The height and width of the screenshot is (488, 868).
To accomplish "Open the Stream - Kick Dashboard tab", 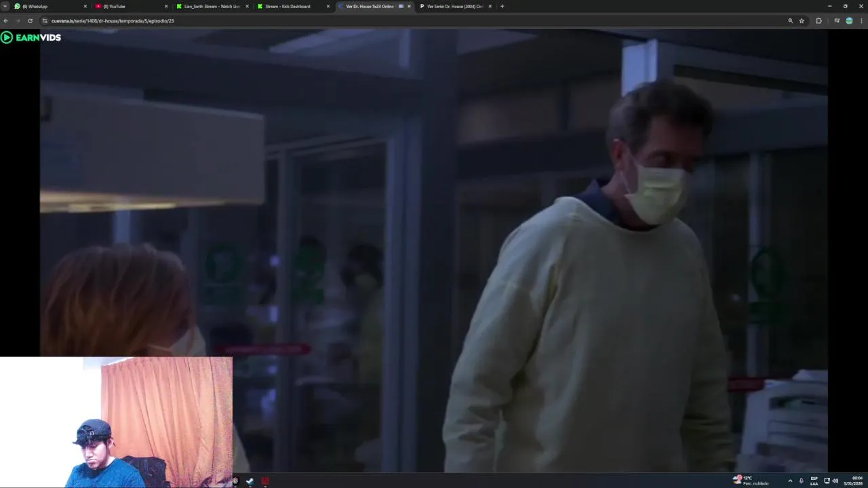I will click(293, 6).
